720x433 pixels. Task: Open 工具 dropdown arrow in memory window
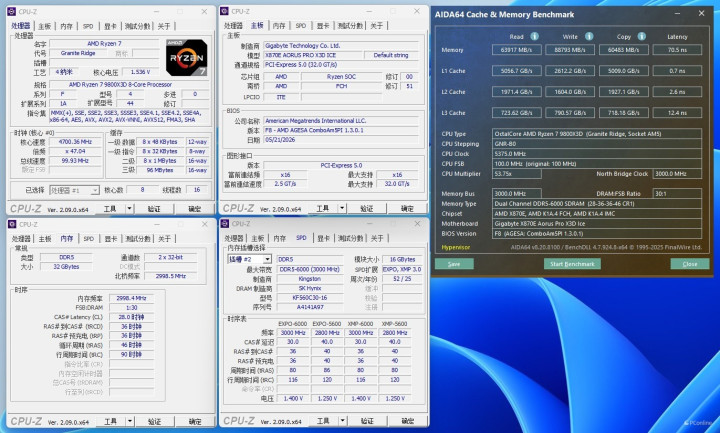(x=130, y=422)
